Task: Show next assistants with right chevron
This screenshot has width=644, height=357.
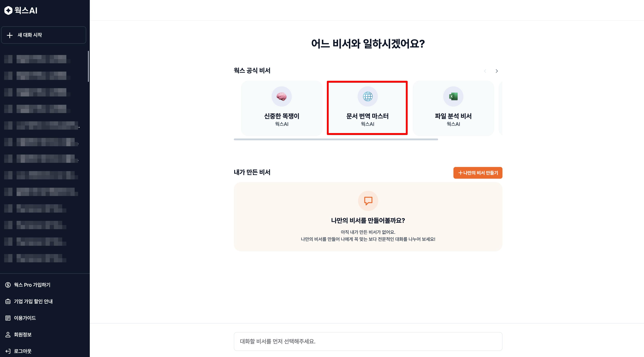Action: click(x=497, y=71)
